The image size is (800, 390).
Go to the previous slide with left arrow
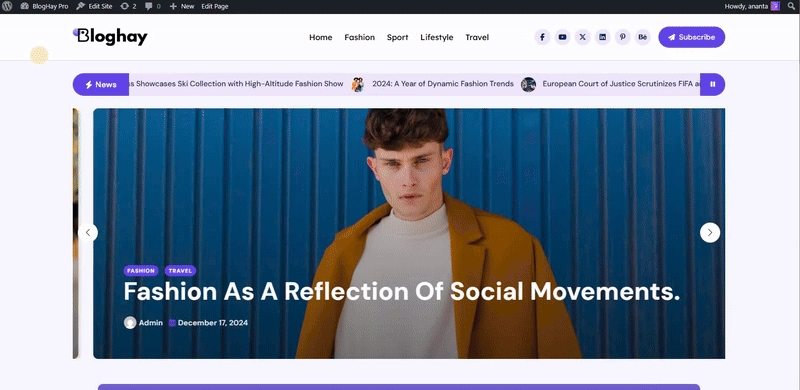[88, 233]
